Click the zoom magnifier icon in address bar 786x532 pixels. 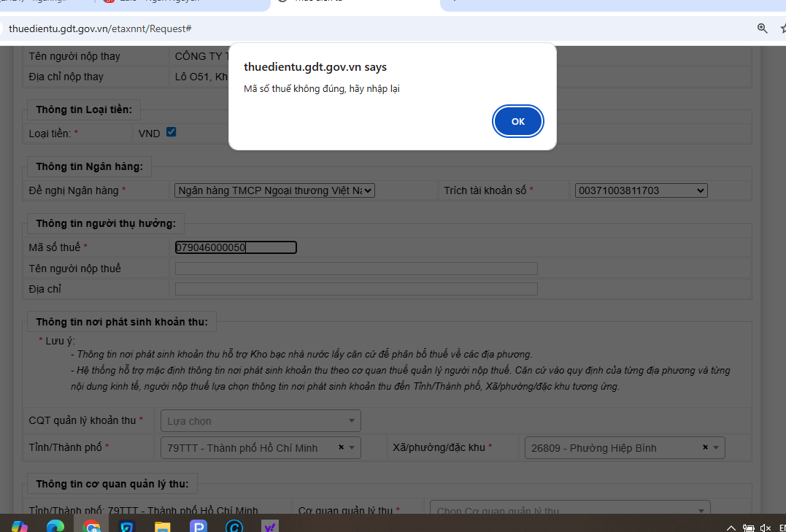coord(762,28)
